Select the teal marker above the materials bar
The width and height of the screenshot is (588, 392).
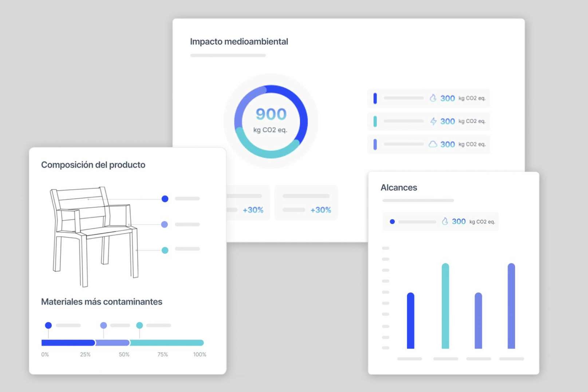click(x=139, y=325)
